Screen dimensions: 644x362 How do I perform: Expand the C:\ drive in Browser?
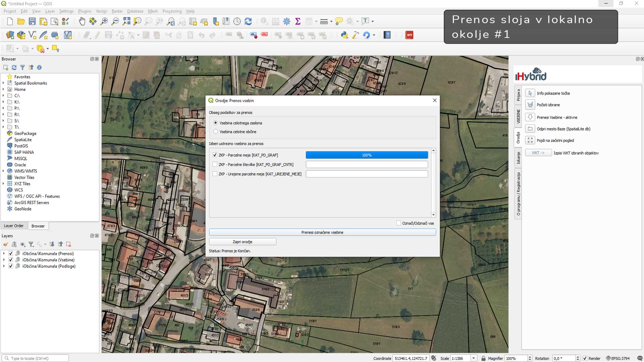pyautogui.click(x=3, y=96)
